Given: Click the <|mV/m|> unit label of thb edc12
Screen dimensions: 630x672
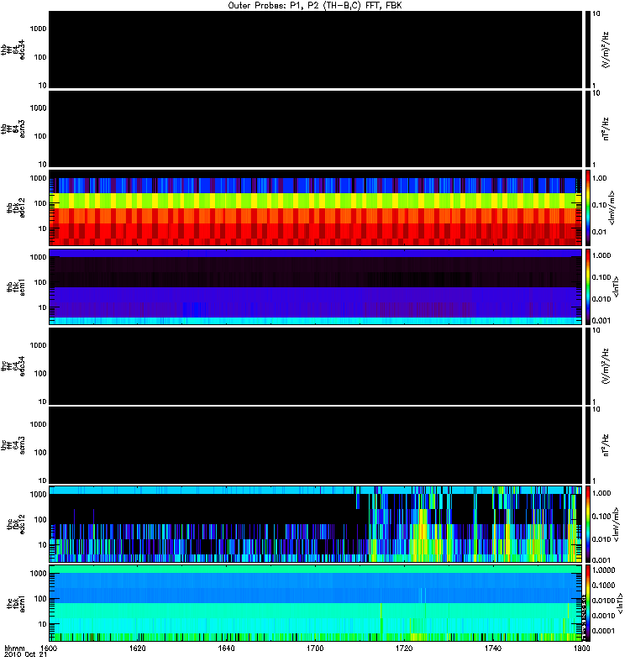Looking at the screenshot, I should coord(612,207).
